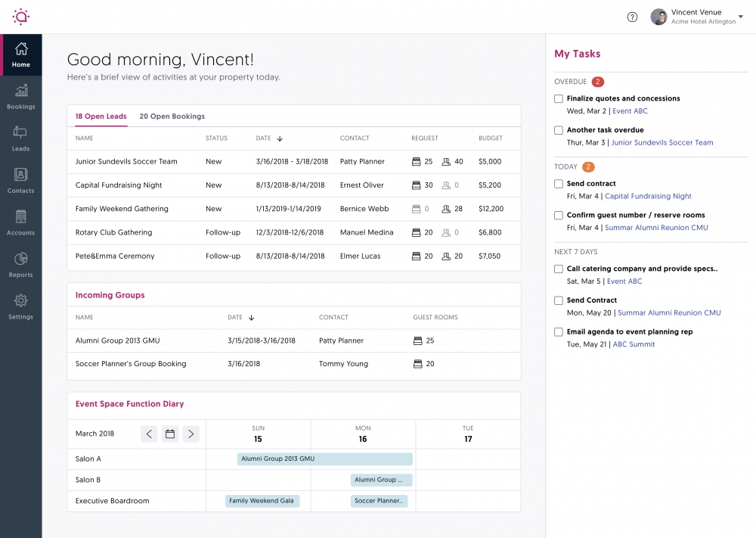The image size is (756, 538).
Task: Open the calendar picker in Event Space Function Diary
Action: coord(169,434)
